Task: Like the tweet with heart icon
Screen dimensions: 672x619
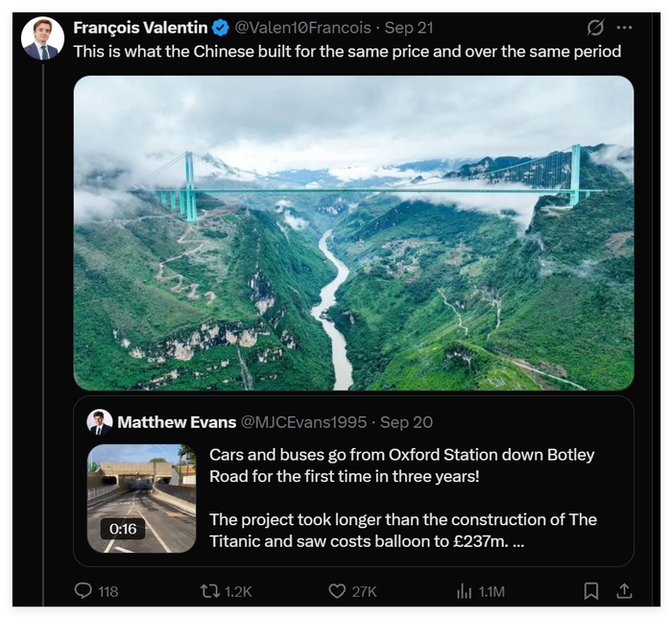Action: pos(337,591)
